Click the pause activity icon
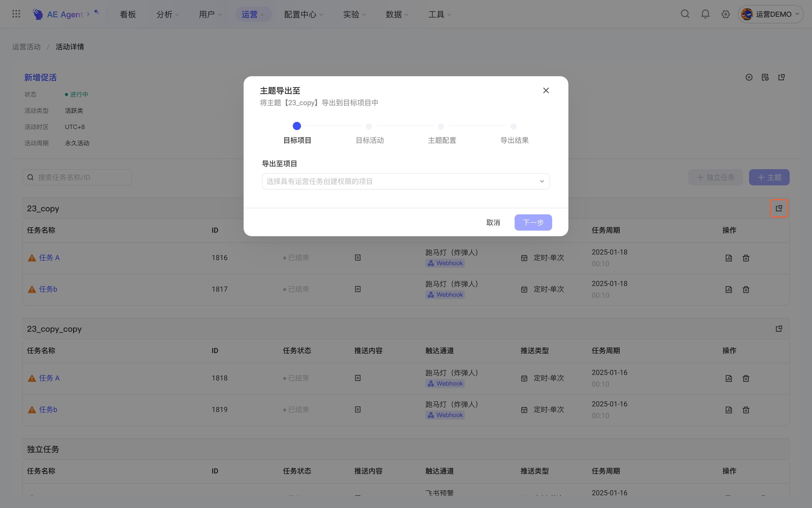Image resolution: width=812 pixels, height=508 pixels. (749, 77)
